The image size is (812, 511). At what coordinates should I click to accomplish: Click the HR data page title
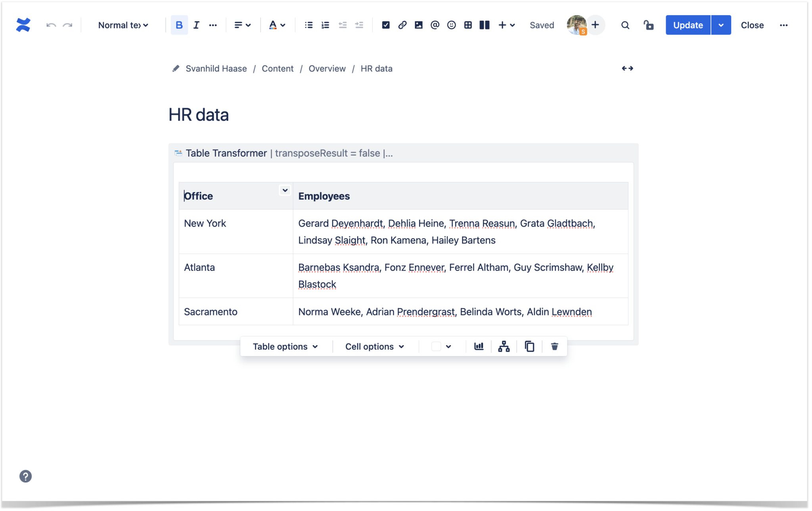click(199, 115)
